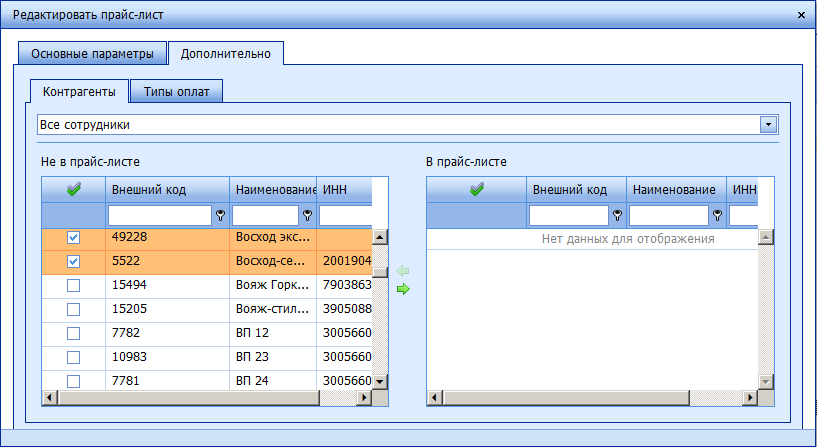Switch to the Основные параметры tab

[91, 53]
